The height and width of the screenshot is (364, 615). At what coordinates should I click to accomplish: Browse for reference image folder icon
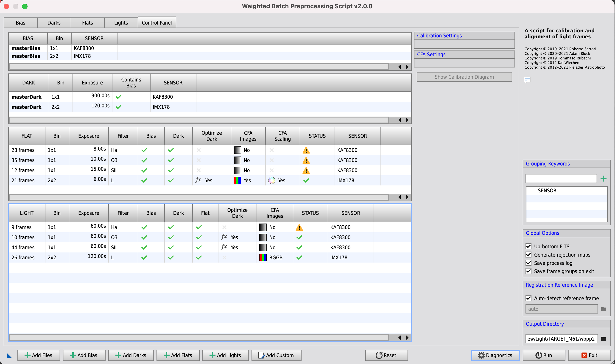604,309
